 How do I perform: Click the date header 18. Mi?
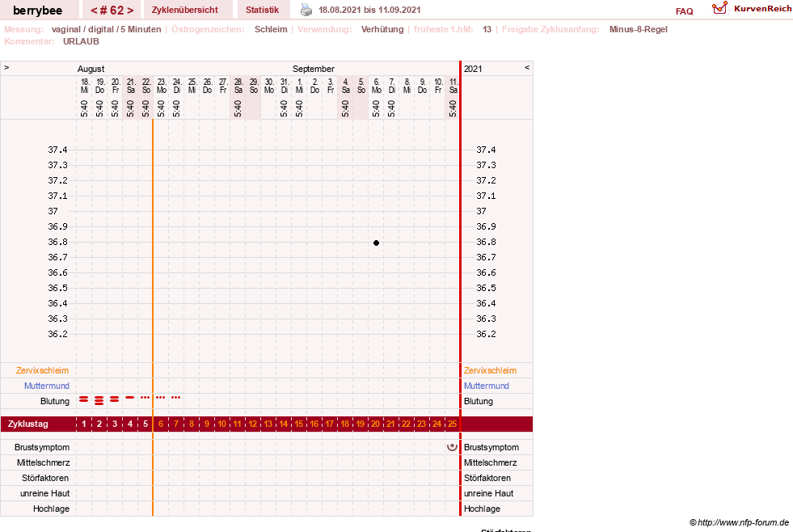(x=84, y=86)
